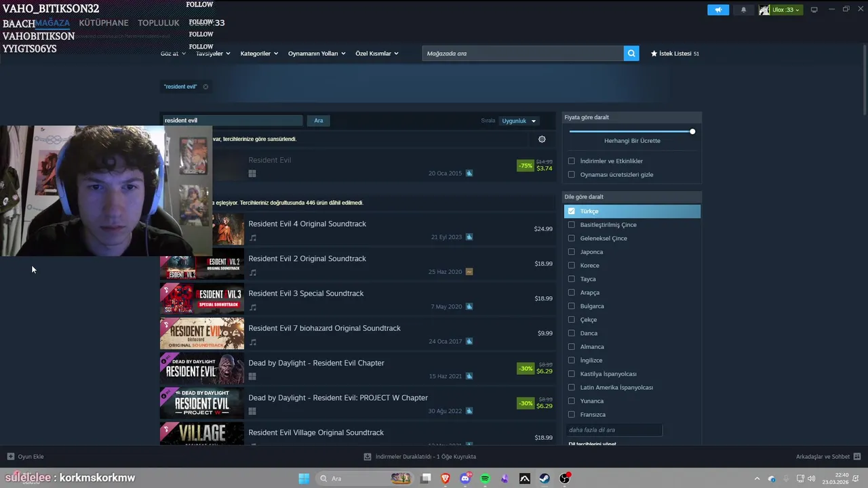The height and width of the screenshot is (488, 868).
Task: Click review icon beside 7 May 2020
Action: point(469,306)
